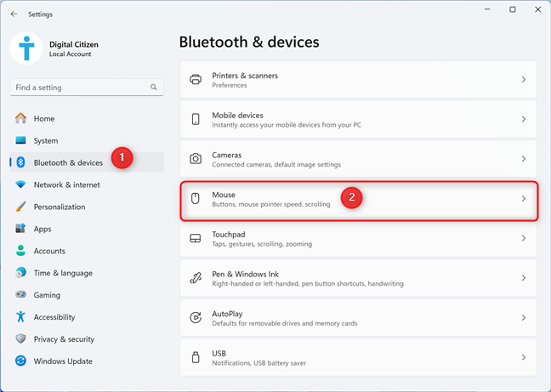Expand Printers & scanners chevron
551x392 pixels.
click(524, 79)
